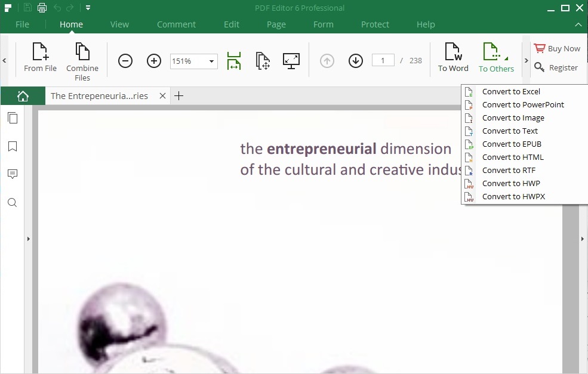
Task: Click the Zoom Out icon
Action: click(125, 60)
